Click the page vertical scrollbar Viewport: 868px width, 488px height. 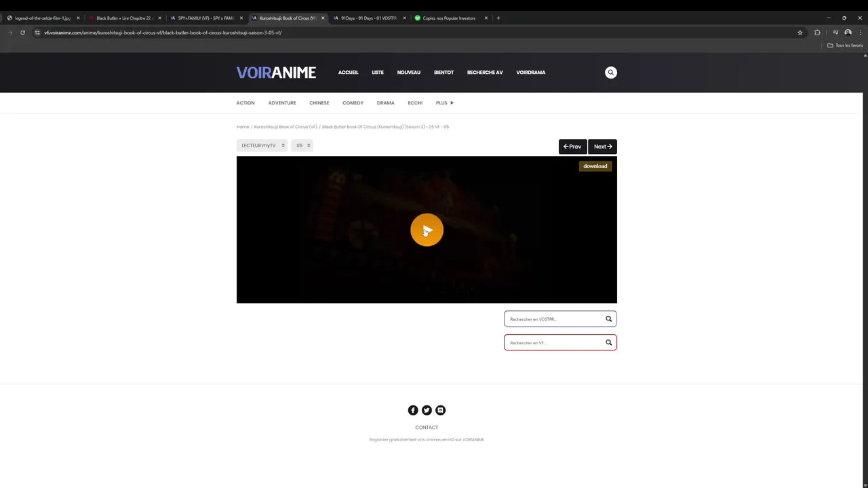pyautogui.click(x=865, y=271)
